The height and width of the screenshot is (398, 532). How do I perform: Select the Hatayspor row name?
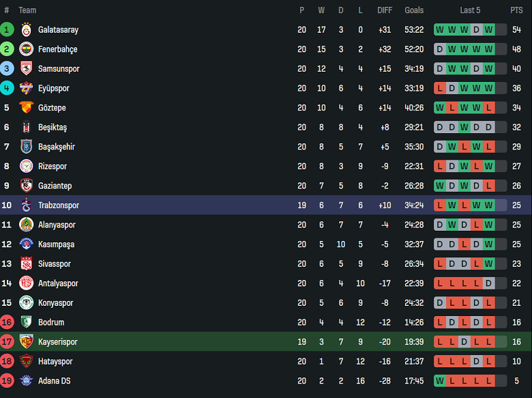click(x=55, y=361)
